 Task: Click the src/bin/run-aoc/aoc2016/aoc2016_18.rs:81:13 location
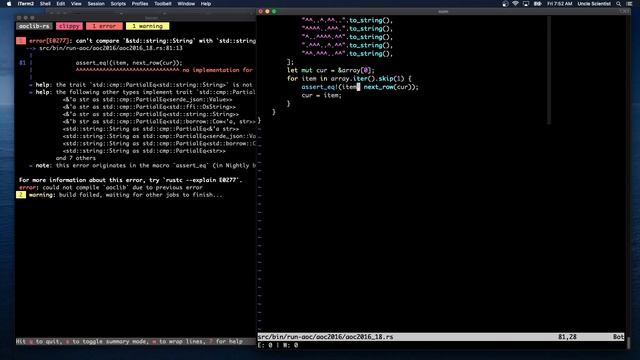(111, 48)
